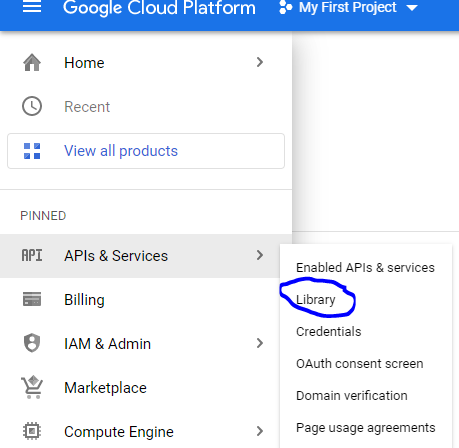Click the API icon beside APIs & Services
The image size is (459, 448).
pyautogui.click(x=32, y=256)
